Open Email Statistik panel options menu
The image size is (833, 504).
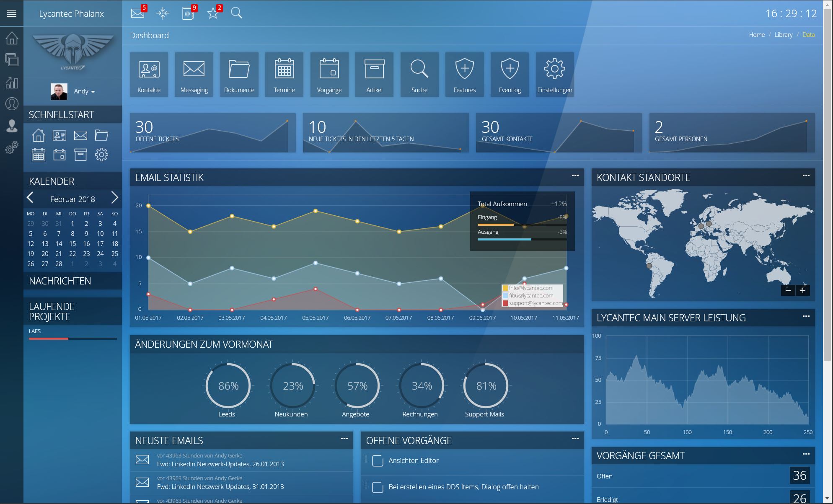tap(575, 176)
